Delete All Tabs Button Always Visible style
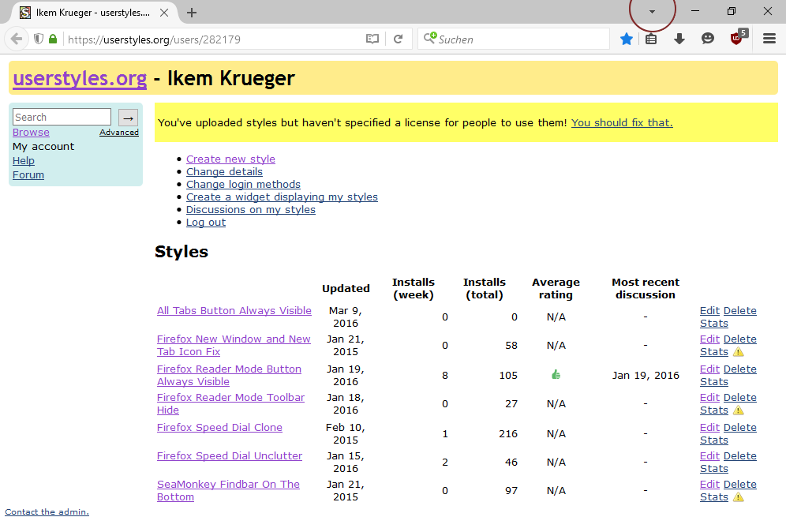Image resolution: width=786 pixels, height=532 pixels. click(x=740, y=311)
